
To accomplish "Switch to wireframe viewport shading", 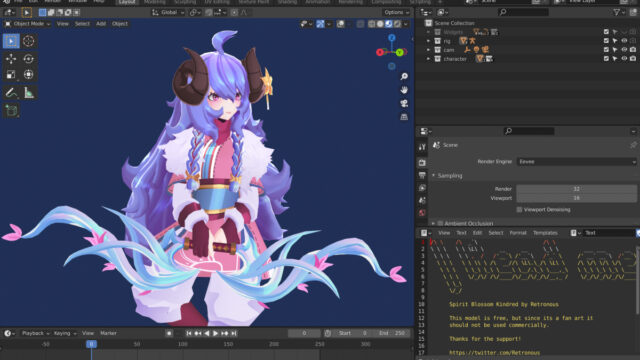I will (x=371, y=24).
